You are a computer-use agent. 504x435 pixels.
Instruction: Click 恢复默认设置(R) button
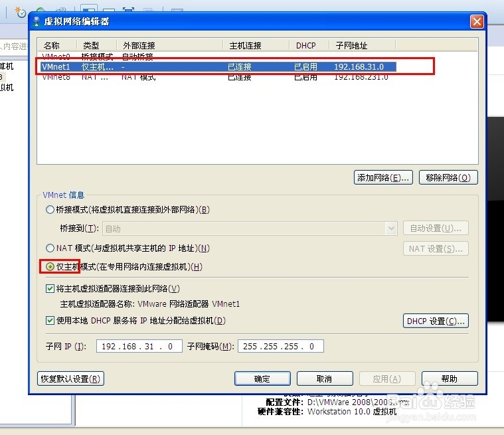70,379
